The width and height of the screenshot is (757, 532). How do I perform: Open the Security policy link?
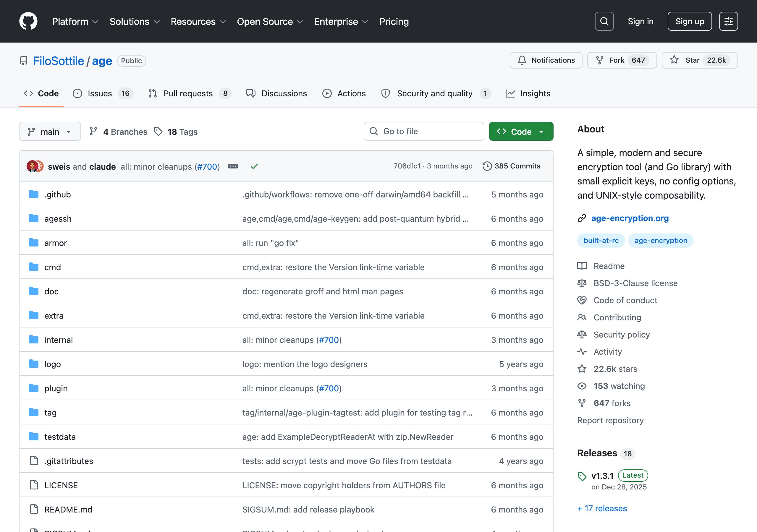[x=622, y=335]
